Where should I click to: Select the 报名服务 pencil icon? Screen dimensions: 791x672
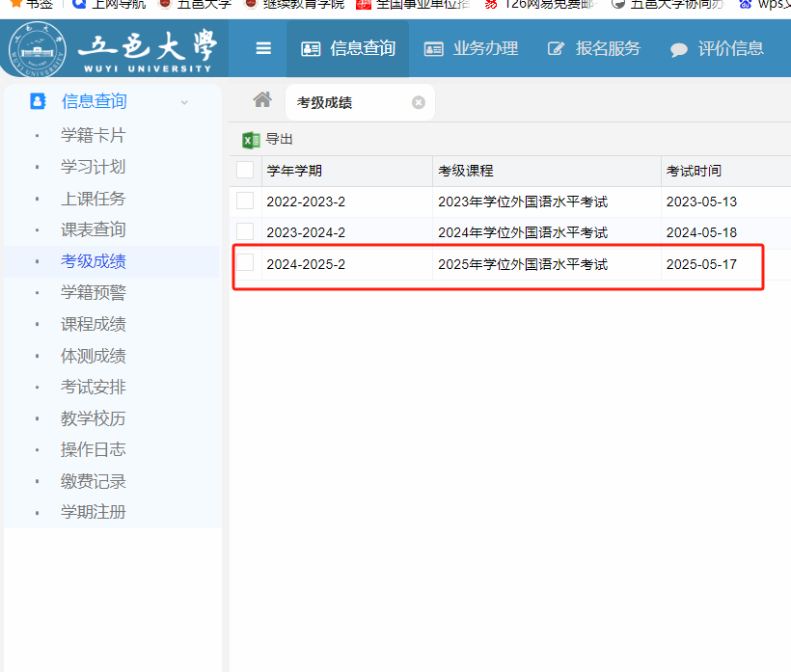click(x=558, y=48)
